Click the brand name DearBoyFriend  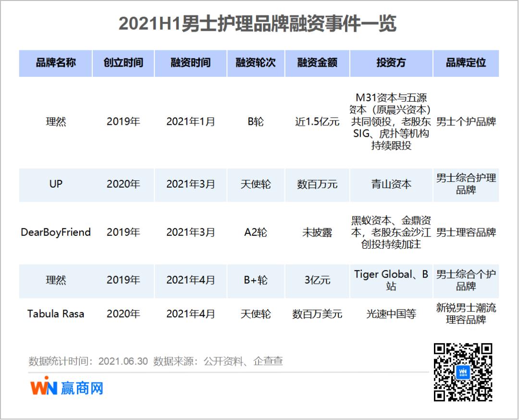tap(55, 232)
